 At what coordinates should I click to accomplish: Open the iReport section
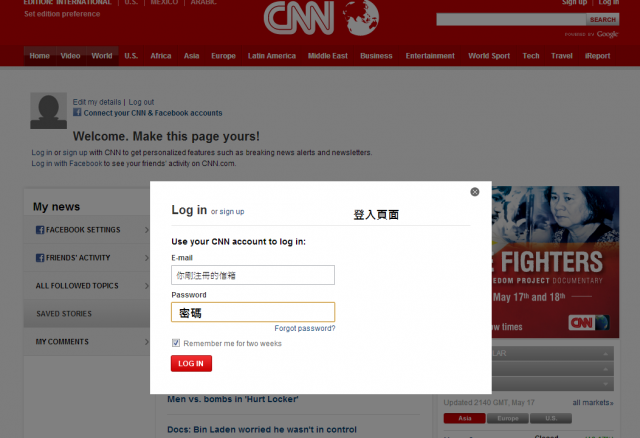click(598, 56)
